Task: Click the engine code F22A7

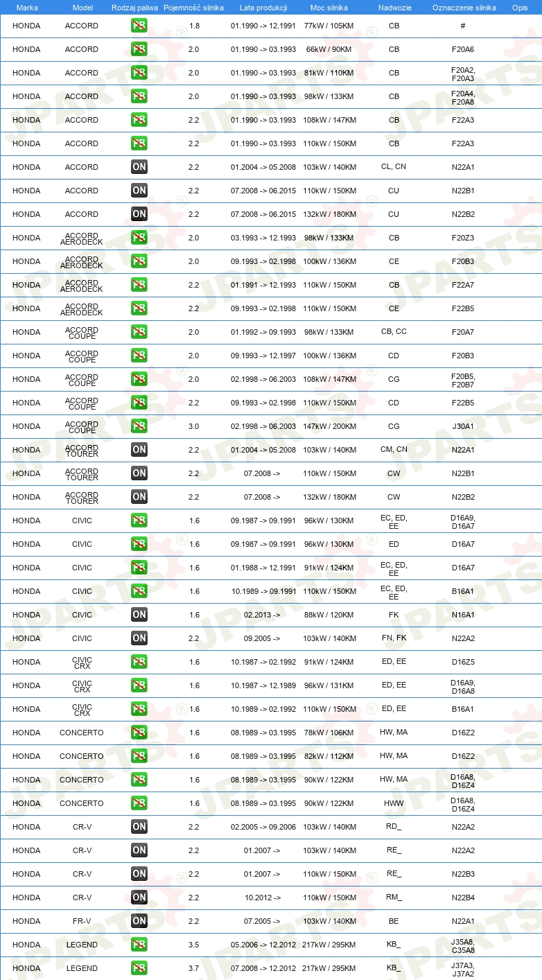Action: coord(463,285)
